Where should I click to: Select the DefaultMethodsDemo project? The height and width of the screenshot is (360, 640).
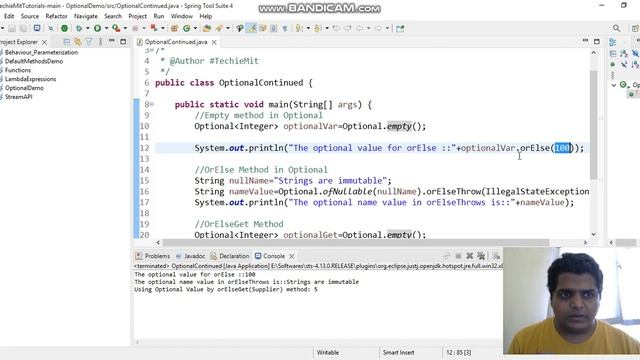[33, 61]
